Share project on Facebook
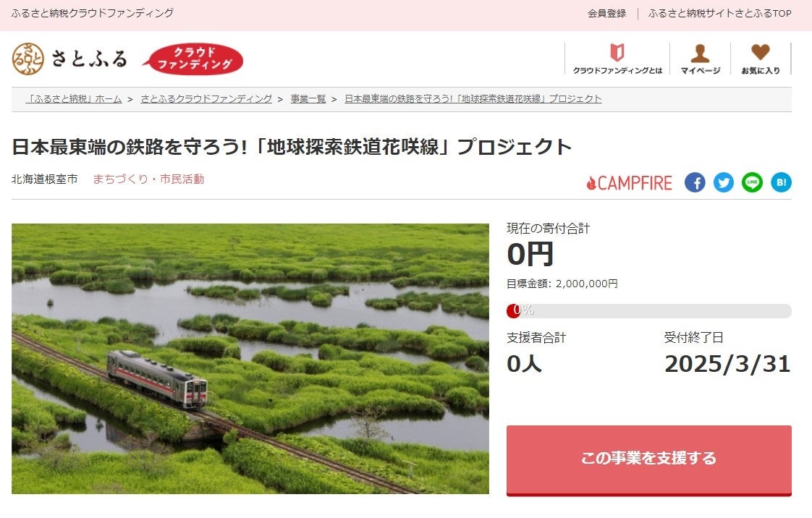812x518 pixels. point(695,182)
